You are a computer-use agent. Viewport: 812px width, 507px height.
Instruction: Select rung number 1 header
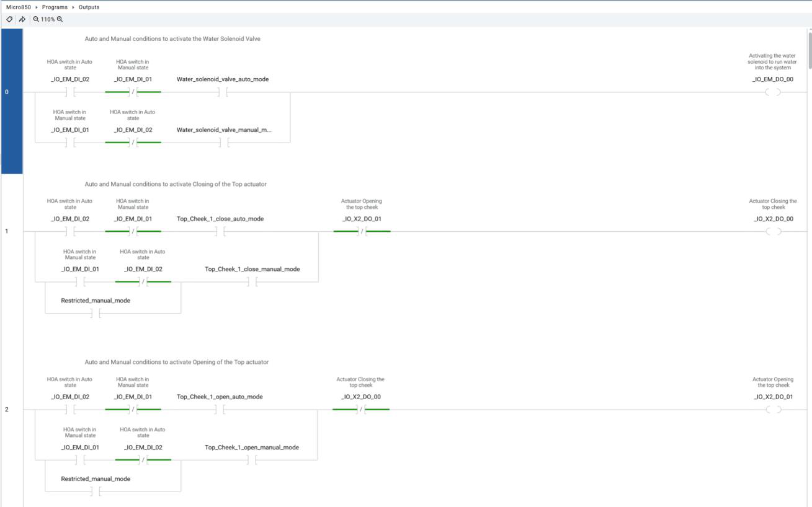(x=12, y=263)
